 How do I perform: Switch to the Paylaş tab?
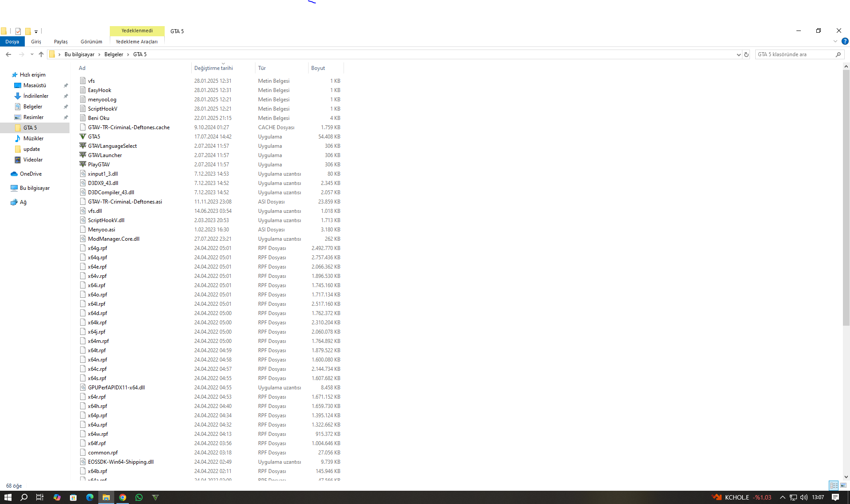click(61, 42)
